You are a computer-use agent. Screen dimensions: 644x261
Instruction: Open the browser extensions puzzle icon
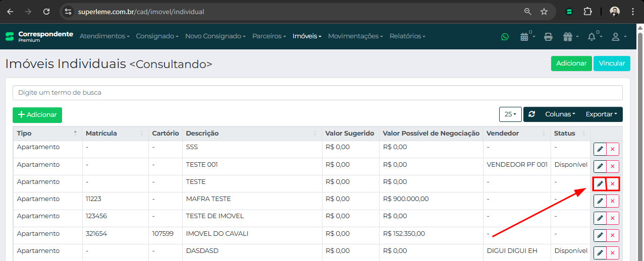pyautogui.click(x=587, y=12)
